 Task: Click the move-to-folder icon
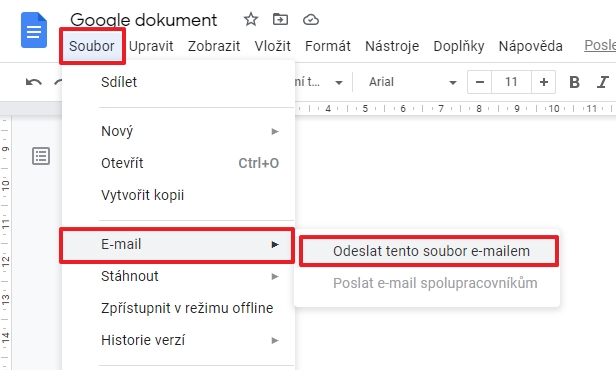point(280,19)
